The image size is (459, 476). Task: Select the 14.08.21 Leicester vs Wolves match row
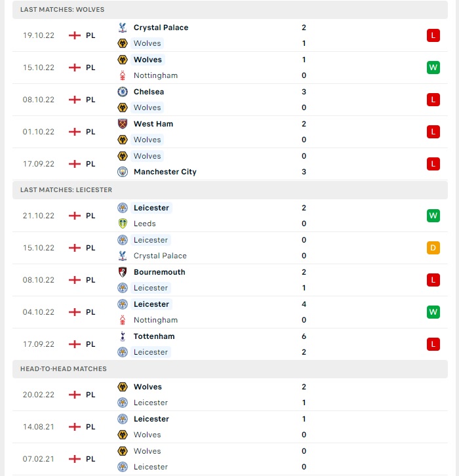click(229, 427)
